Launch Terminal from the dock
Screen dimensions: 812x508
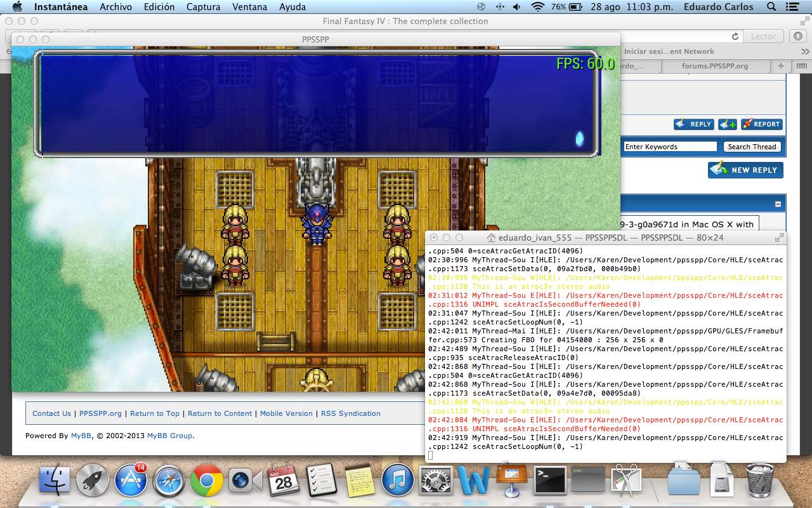point(549,481)
